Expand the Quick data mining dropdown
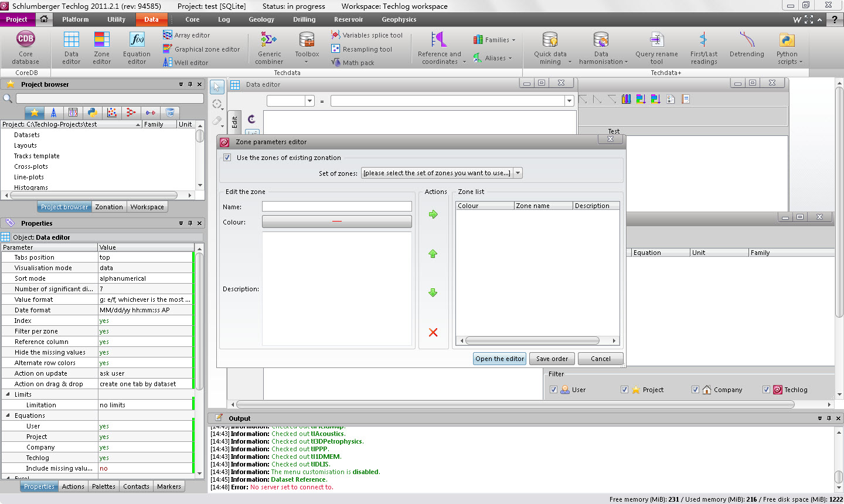 (x=570, y=62)
